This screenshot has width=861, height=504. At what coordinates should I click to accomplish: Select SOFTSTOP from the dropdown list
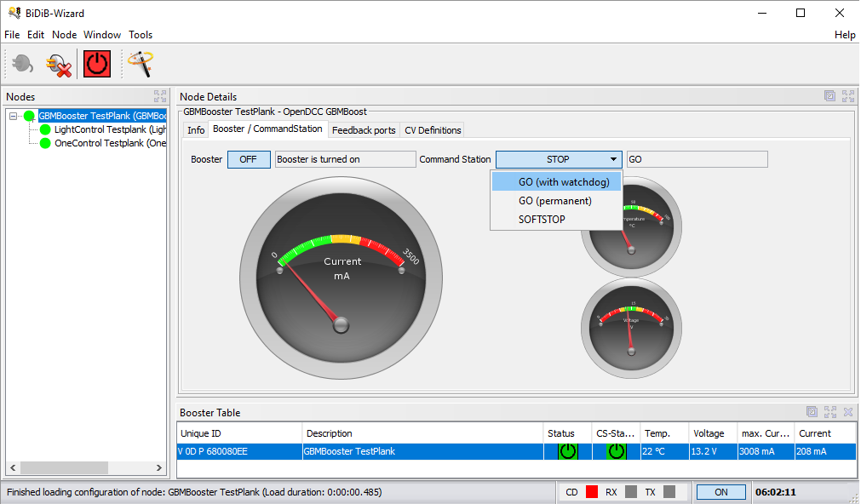coord(556,220)
